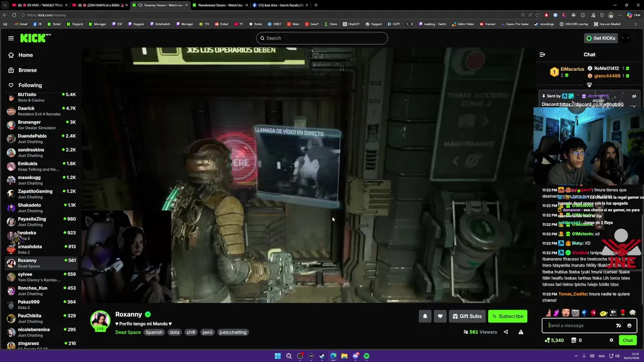Open volume control in system tray
This screenshot has width=644, height=362.
(x=618, y=356)
